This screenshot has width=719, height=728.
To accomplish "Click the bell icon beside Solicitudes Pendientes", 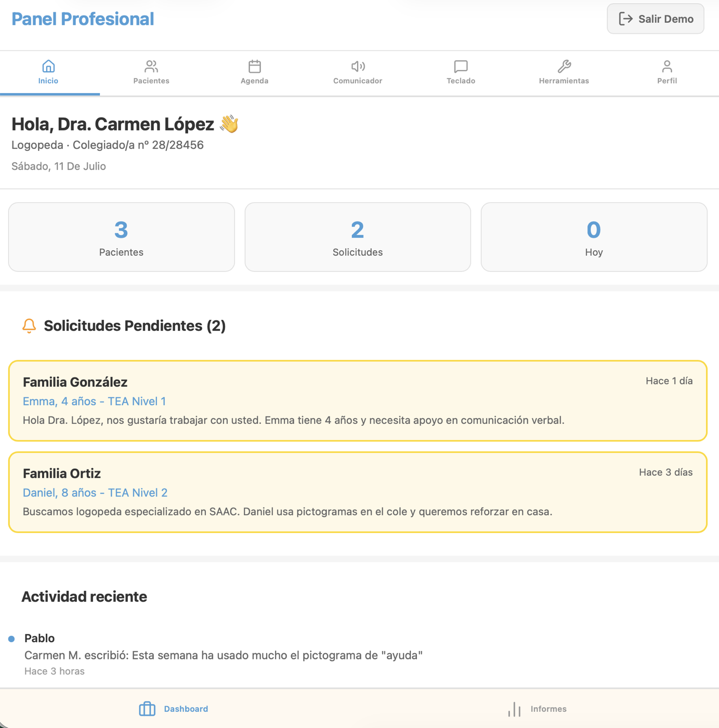I will (29, 326).
